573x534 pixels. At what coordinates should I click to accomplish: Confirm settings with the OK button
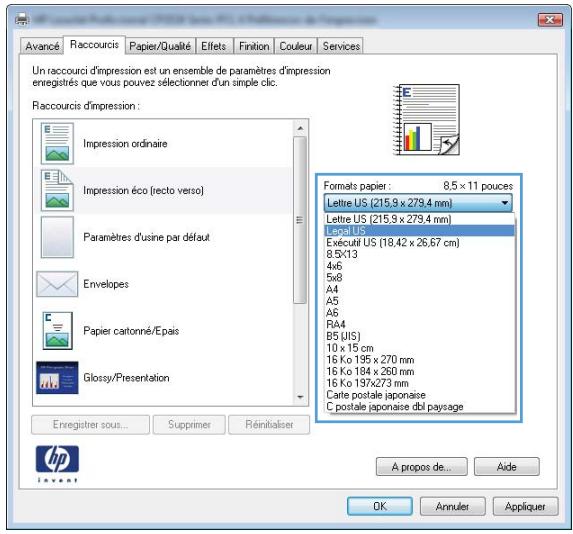(380, 506)
